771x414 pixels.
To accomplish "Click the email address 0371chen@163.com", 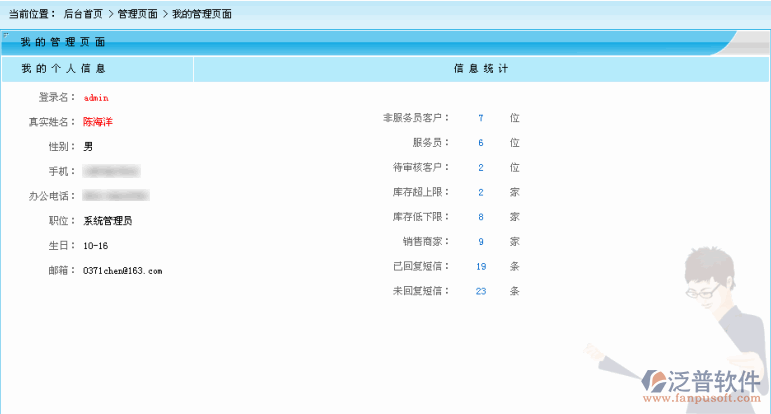I will pos(122,271).
